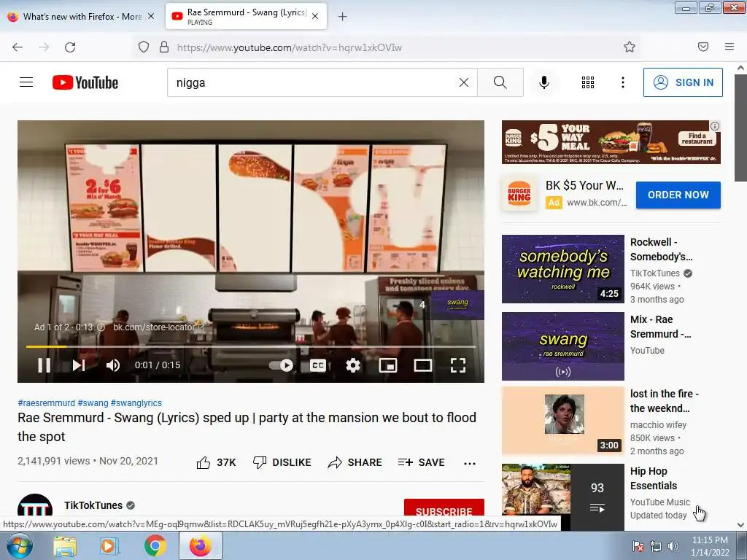This screenshot has height=560, width=747.
Task: Clear the search box with the X
Action: click(x=463, y=82)
